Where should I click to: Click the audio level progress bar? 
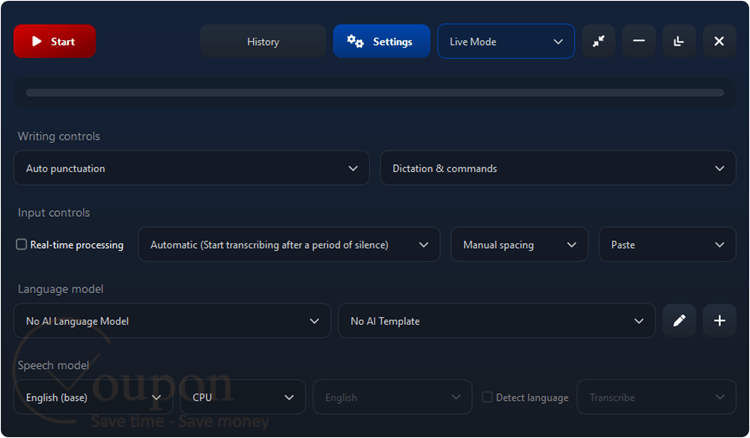(375, 93)
